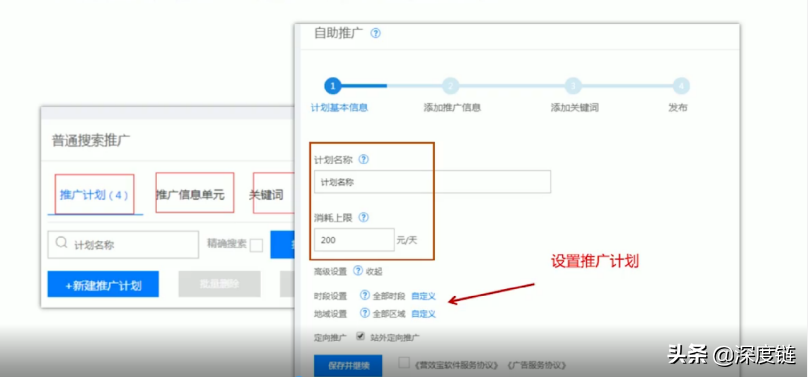Open 《营效宝软件服务协议》 link
Image resolution: width=808 pixels, height=377 pixels.
coord(457,365)
